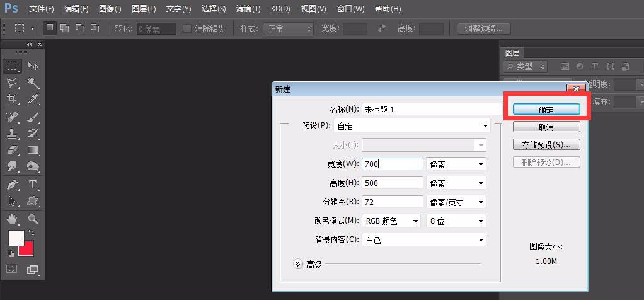Filter layers by pixel layers icon
Viewport: 644px width, 300px height.
tap(565, 66)
